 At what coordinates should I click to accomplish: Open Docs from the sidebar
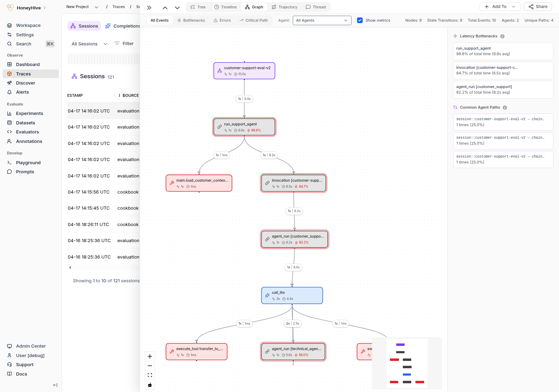21,374
